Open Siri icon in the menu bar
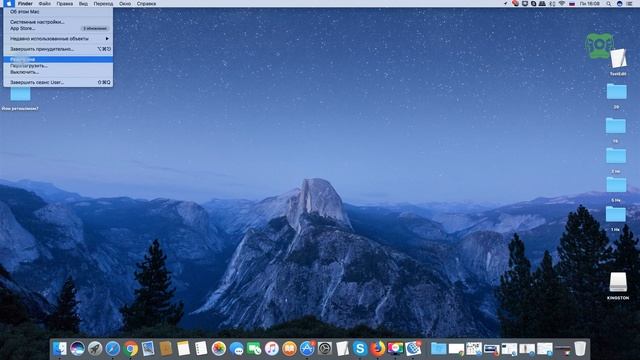This screenshot has width=640, height=360. point(619,4)
